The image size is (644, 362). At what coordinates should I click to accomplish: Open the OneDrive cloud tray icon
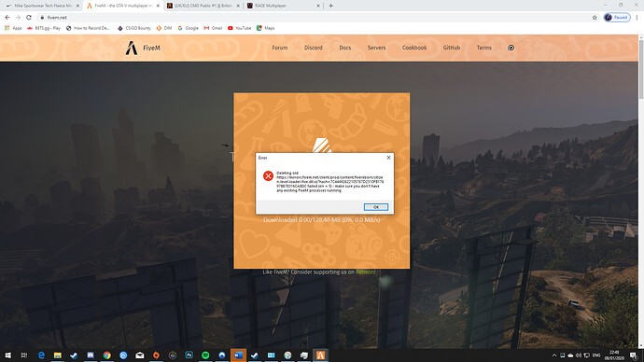pyautogui.click(x=570, y=355)
